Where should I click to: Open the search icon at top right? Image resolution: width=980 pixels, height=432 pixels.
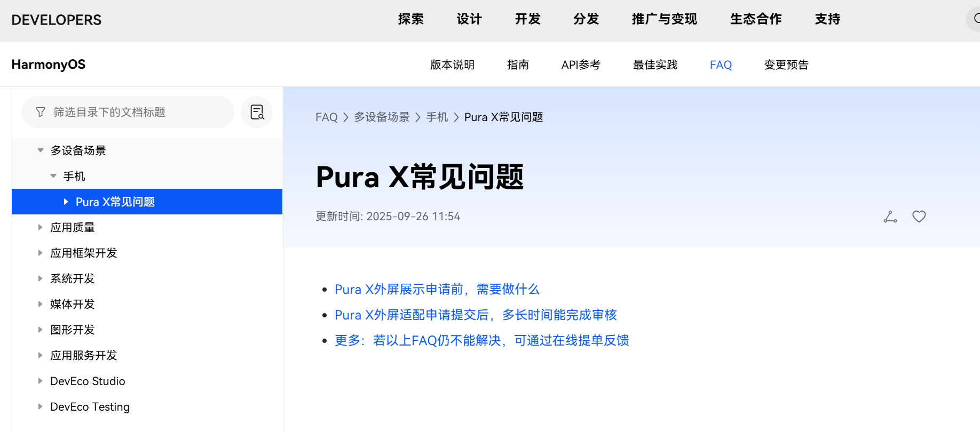[976, 19]
